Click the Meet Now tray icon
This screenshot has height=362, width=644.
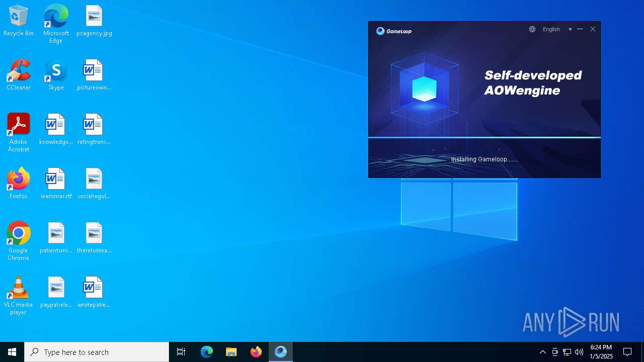click(555, 352)
